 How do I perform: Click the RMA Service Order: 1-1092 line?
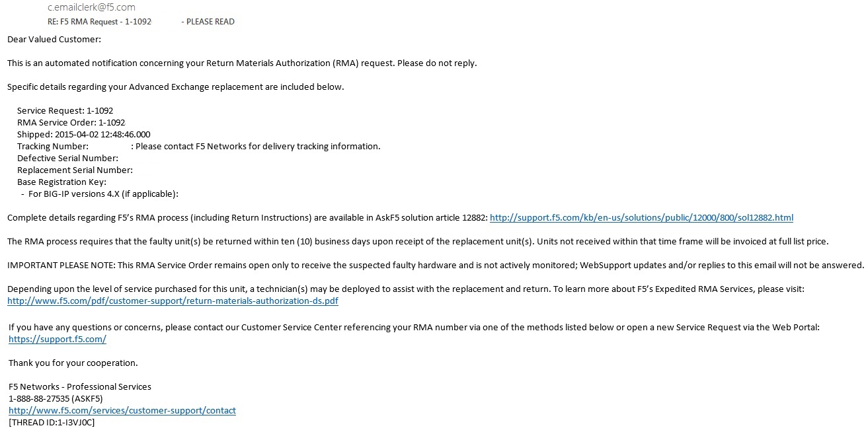(71, 122)
